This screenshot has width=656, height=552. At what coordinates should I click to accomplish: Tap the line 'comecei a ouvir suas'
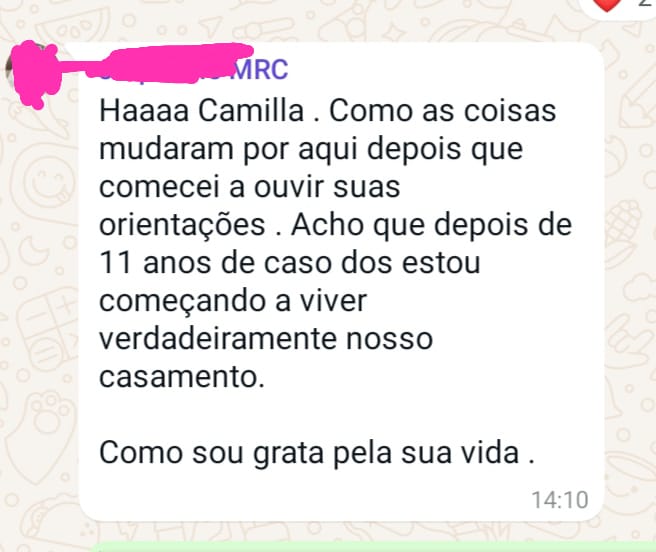[249, 187]
